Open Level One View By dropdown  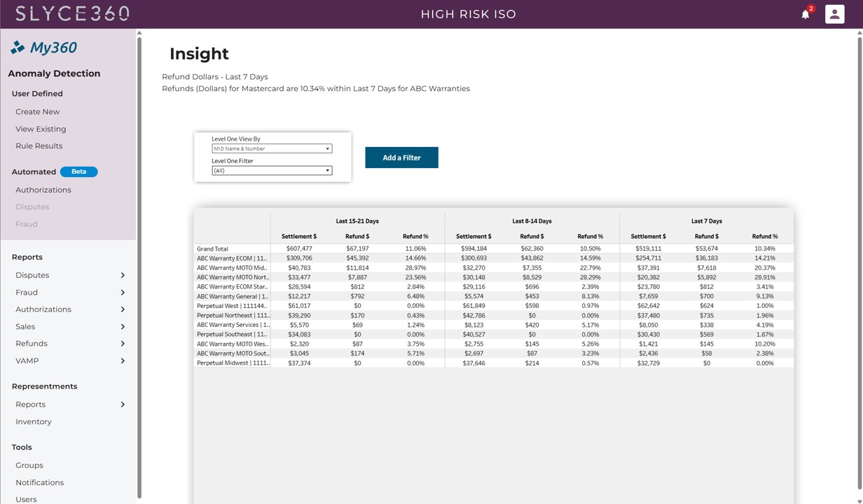pyautogui.click(x=272, y=148)
